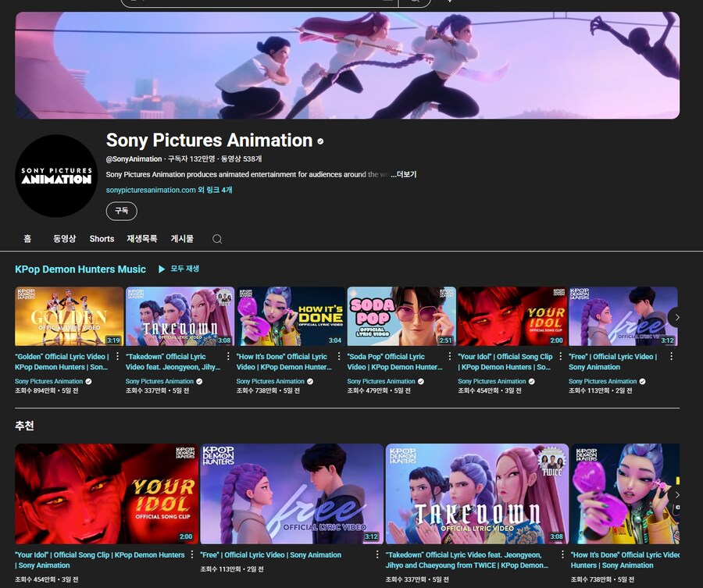Click @SonyAnimation handle text
The image size is (703, 588).
134,159
